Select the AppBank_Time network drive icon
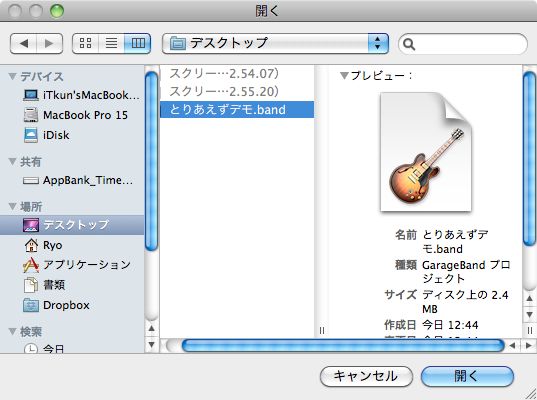Screen dimensions: 537x400 (31, 180)
